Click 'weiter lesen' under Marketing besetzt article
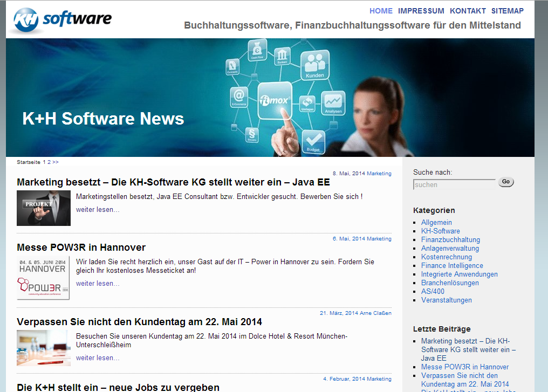The image size is (548, 392). coord(98,210)
